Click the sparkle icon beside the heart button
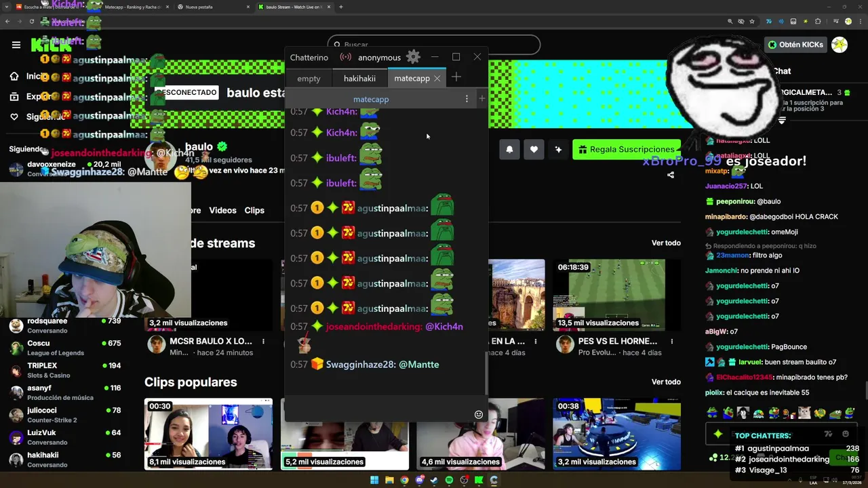 click(x=558, y=149)
